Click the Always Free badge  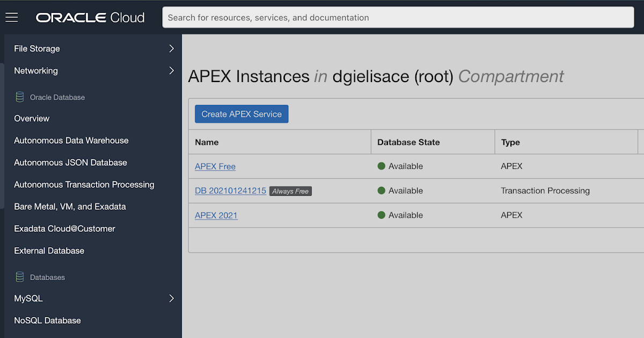(x=290, y=191)
